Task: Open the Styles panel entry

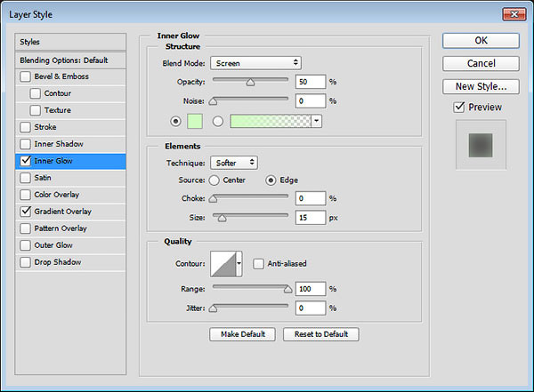Action: (70, 42)
